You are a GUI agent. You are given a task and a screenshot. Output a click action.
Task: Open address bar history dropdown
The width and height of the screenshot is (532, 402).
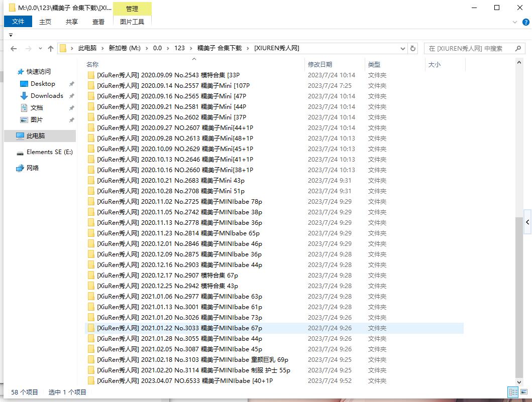(403, 49)
